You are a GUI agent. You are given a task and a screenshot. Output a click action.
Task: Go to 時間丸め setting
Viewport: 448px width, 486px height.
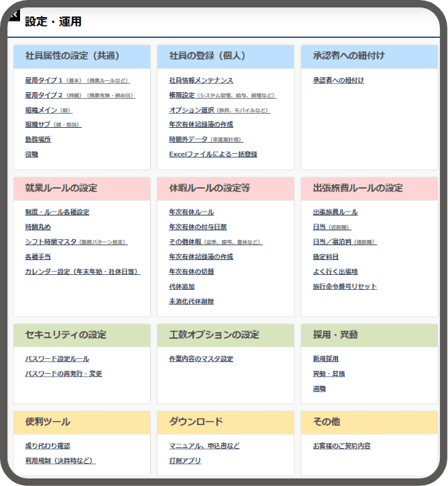[38, 227]
